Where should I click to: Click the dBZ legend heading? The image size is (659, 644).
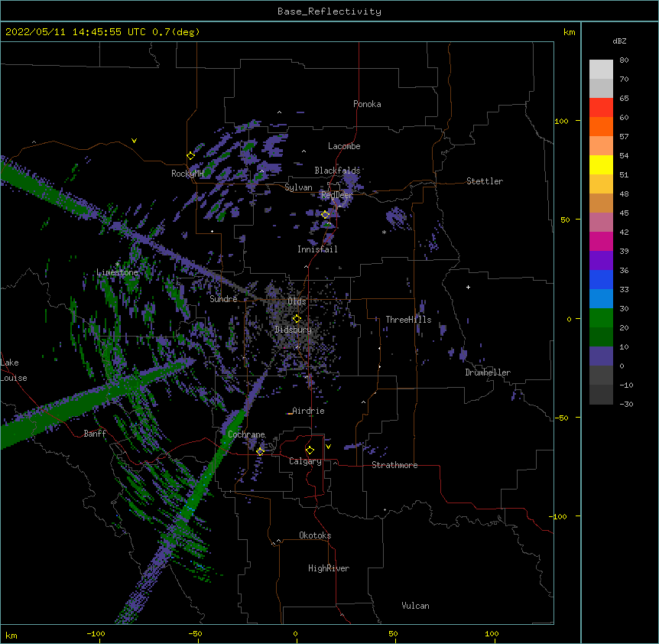coord(619,41)
